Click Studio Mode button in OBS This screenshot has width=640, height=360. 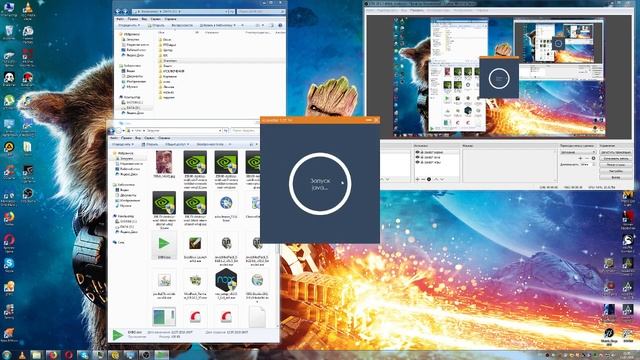click(616, 164)
